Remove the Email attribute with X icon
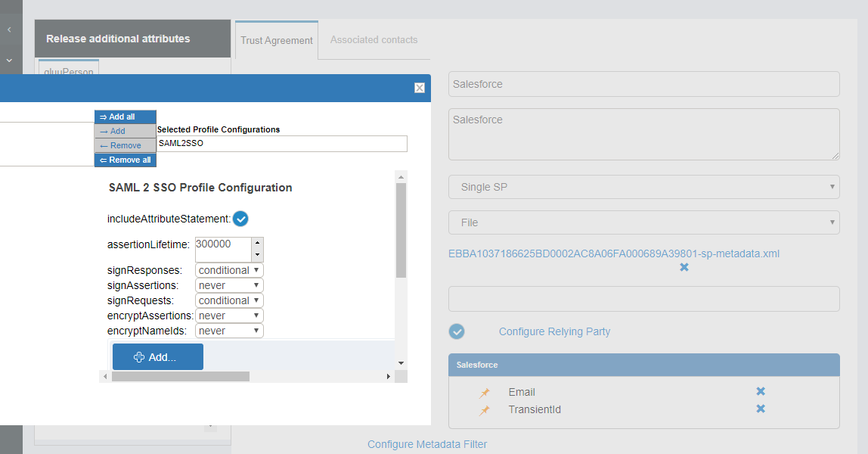The width and height of the screenshot is (868, 454). (x=761, y=391)
